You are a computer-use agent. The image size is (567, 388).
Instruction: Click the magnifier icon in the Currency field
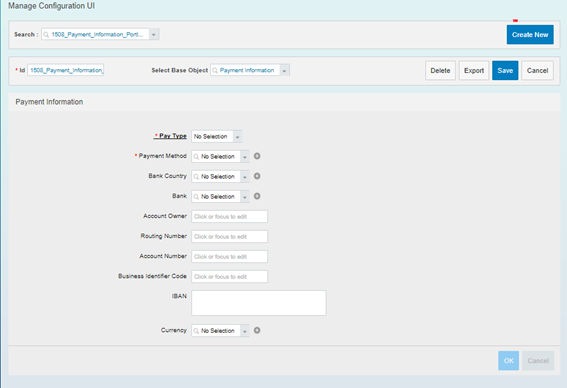[196, 331]
